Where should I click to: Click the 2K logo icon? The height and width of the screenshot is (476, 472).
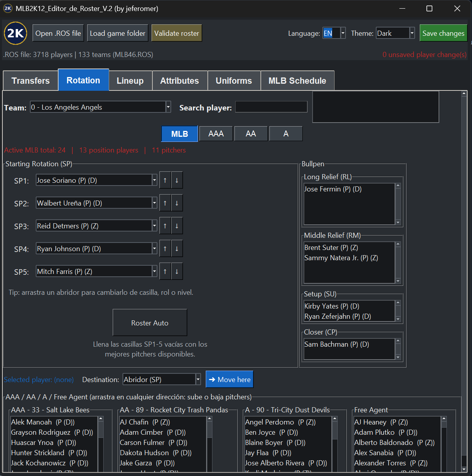[x=15, y=33]
